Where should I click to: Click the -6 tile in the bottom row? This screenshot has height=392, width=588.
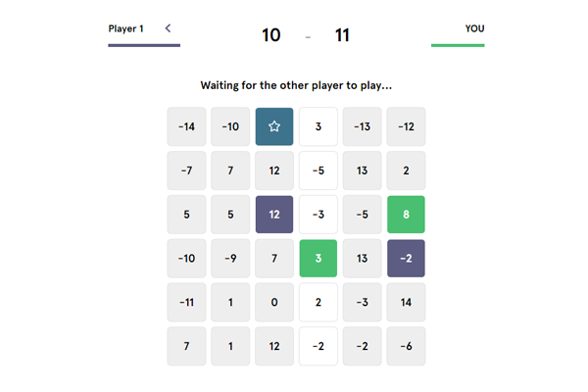406,346
